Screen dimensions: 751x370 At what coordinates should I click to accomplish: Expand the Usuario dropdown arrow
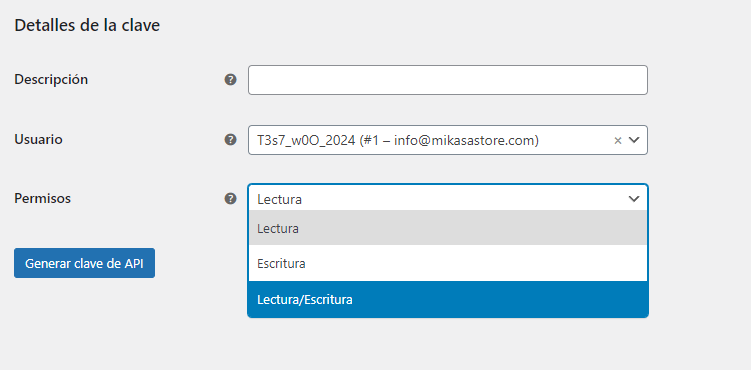(634, 140)
